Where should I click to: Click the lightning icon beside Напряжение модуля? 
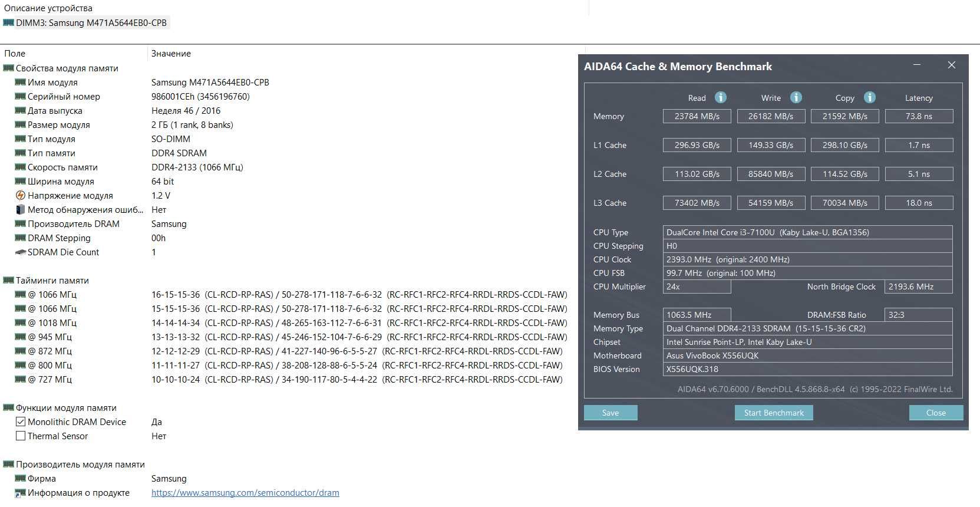click(20, 195)
